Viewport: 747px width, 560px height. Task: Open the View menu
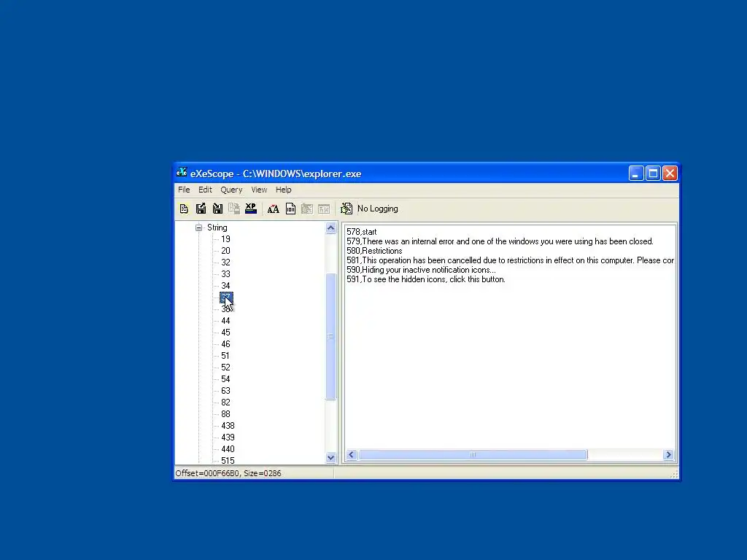[x=259, y=190]
